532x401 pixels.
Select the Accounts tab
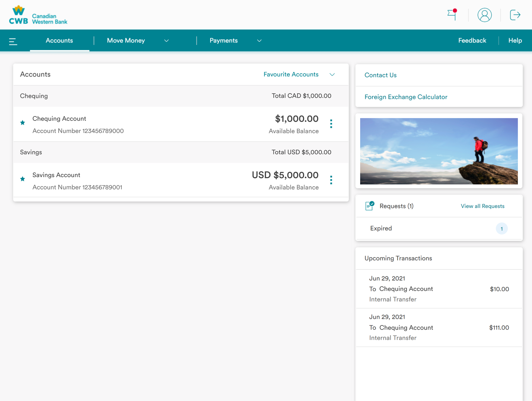59,40
